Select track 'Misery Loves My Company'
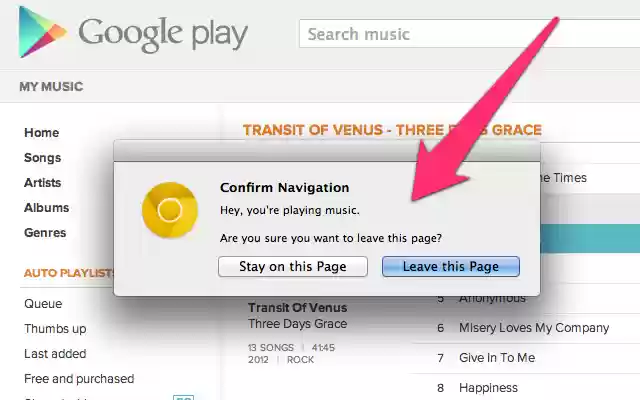640x400 pixels. (x=534, y=328)
